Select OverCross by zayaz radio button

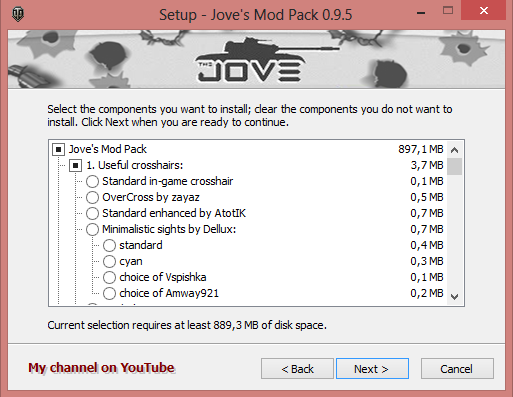tap(92, 197)
